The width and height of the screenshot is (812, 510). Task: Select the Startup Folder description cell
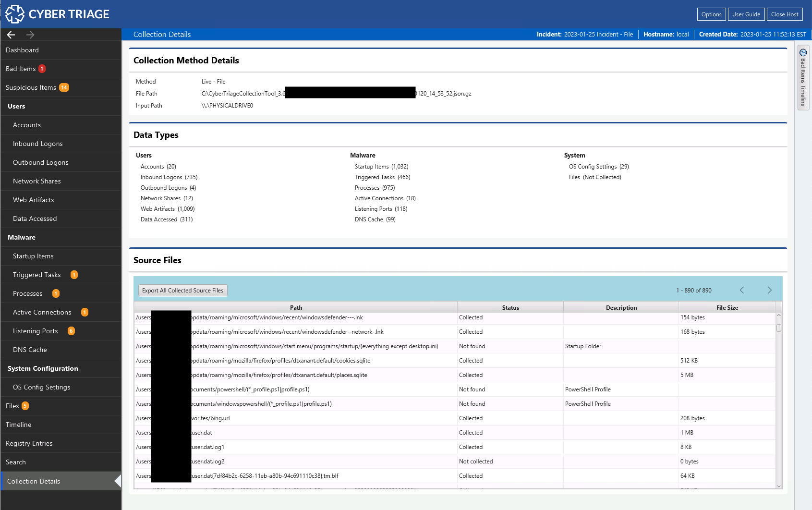pyautogui.click(x=621, y=346)
